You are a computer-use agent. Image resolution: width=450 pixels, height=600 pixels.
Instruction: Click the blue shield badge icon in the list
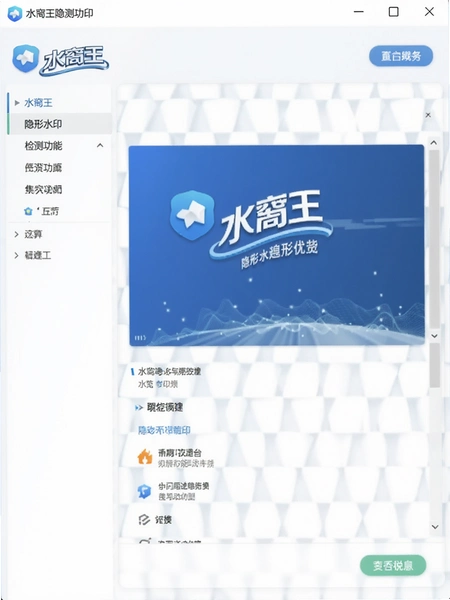(x=144, y=491)
